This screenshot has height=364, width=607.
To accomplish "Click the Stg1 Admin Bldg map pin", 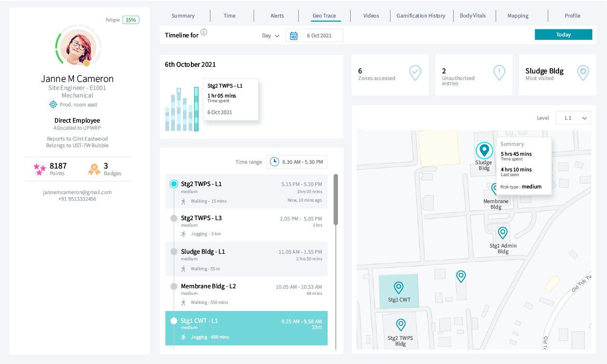I will pyautogui.click(x=503, y=233).
